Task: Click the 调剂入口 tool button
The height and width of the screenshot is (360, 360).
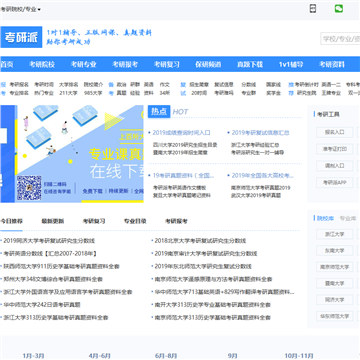Action: pyautogui.click(x=335, y=166)
